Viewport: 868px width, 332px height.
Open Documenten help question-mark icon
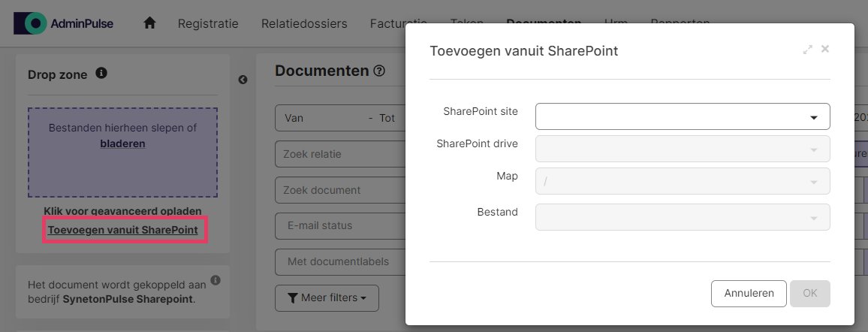[379, 71]
